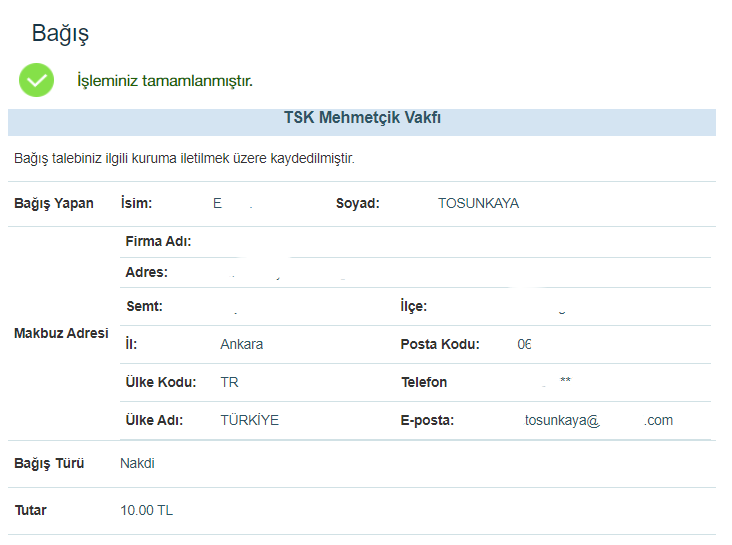Click the 'Adres:' label
The image size is (732, 545).
coord(147,272)
